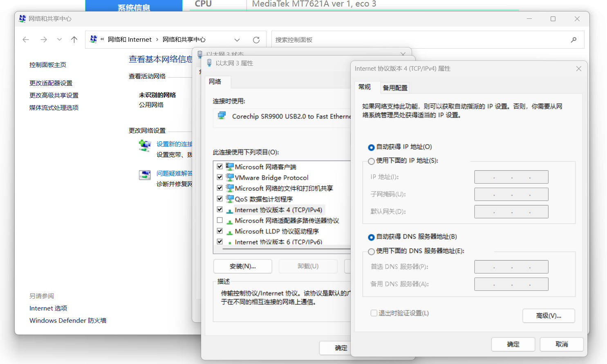This screenshot has width=607, height=364.
Task: Click 确定 in 以太网 3 属性 dialog
Action: [336, 348]
